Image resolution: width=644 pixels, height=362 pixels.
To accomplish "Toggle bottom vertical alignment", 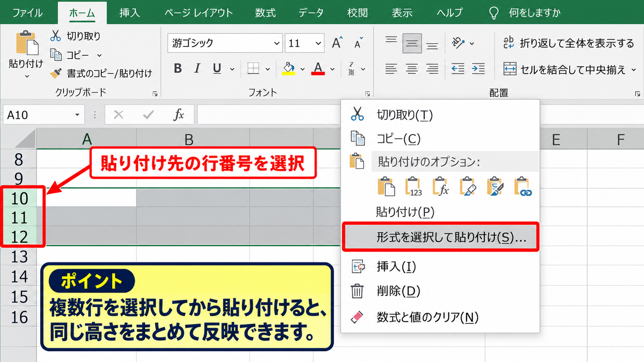I will tap(432, 46).
